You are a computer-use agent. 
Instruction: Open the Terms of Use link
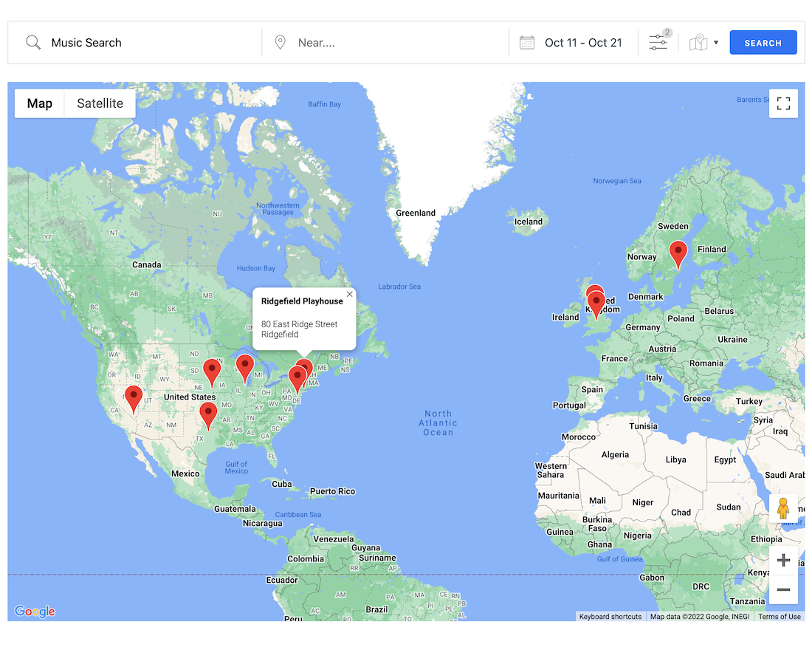pyautogui.click(x=779, y=617)
